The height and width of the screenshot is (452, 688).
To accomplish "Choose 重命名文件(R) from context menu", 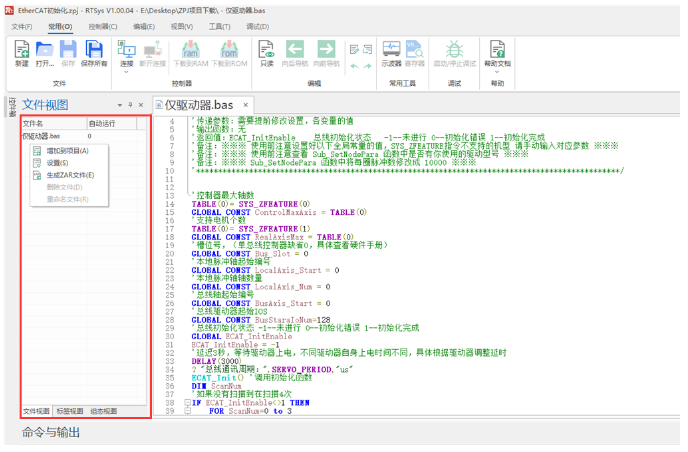I will pyautogui.click(x=69, y=199).
